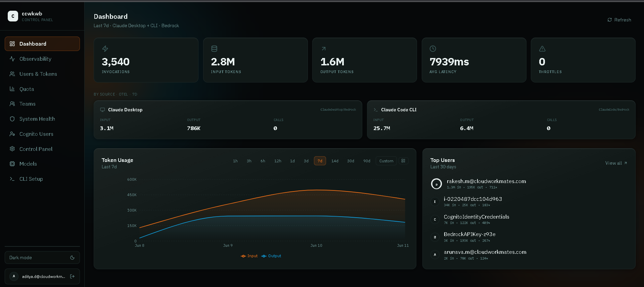Click the B avatar for BedrockAPIKey-z93e

click(435, 237)
